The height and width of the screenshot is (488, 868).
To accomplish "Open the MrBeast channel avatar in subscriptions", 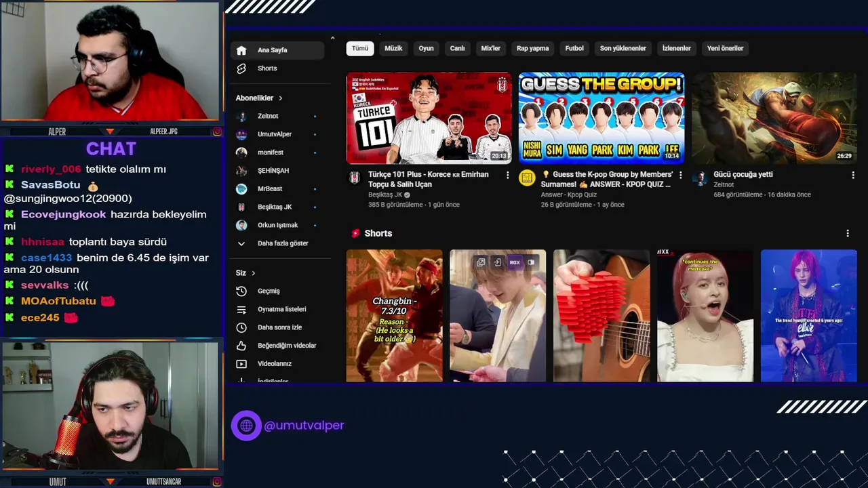I will (x=241, y=188).
